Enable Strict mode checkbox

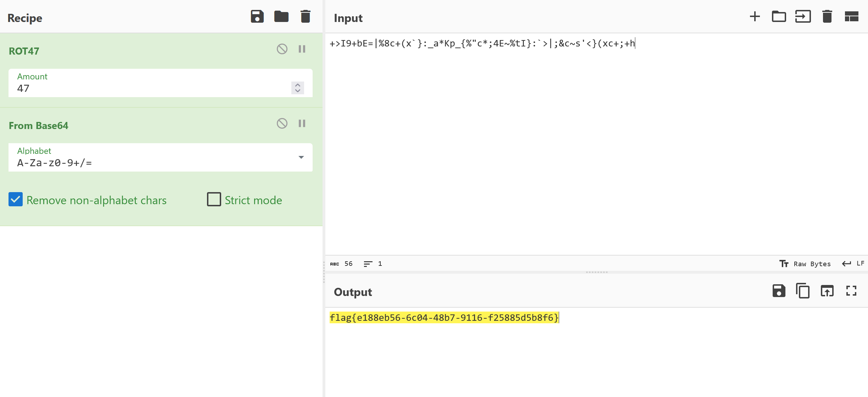click(x=214, y=200)
